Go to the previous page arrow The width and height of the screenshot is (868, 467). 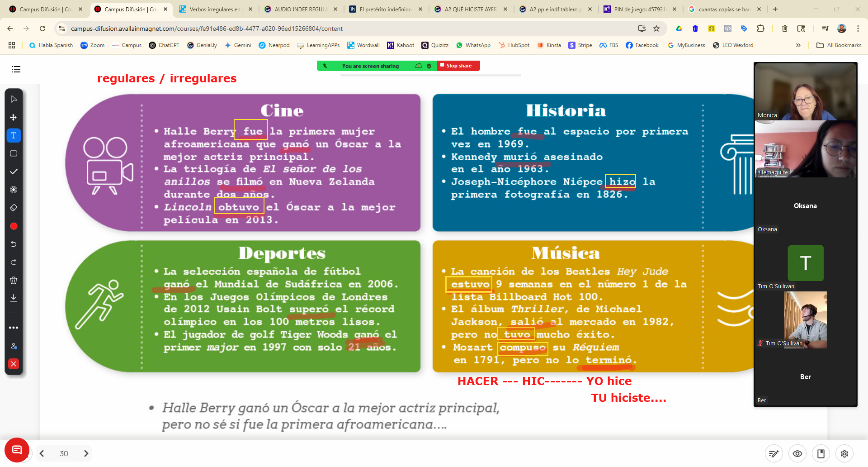click(42, 453)
